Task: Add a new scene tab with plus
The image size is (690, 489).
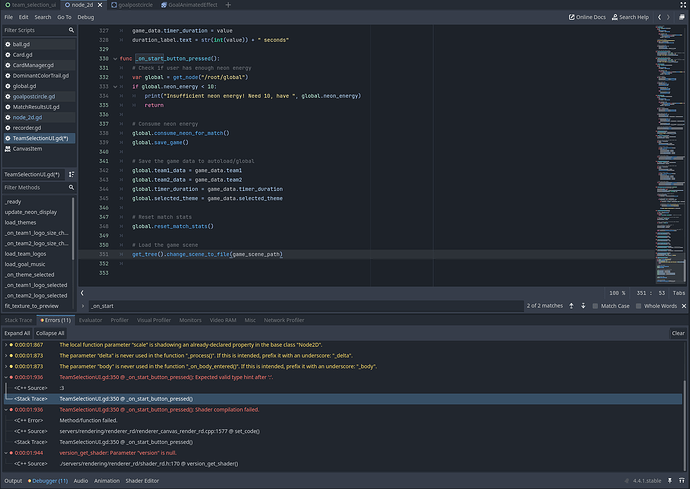Action: (x=228, y=5)
